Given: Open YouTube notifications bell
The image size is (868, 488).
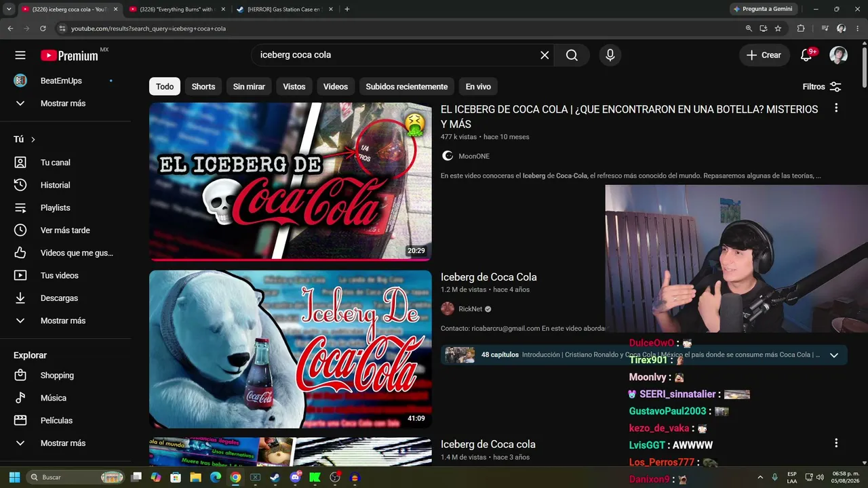Looking at the screenshot, I should click(806, 55).
